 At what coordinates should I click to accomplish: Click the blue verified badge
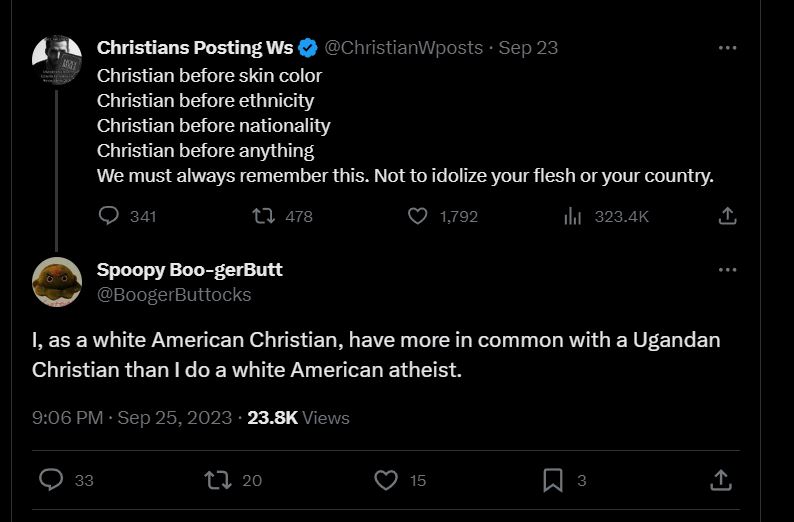click(x=307, y=48)
